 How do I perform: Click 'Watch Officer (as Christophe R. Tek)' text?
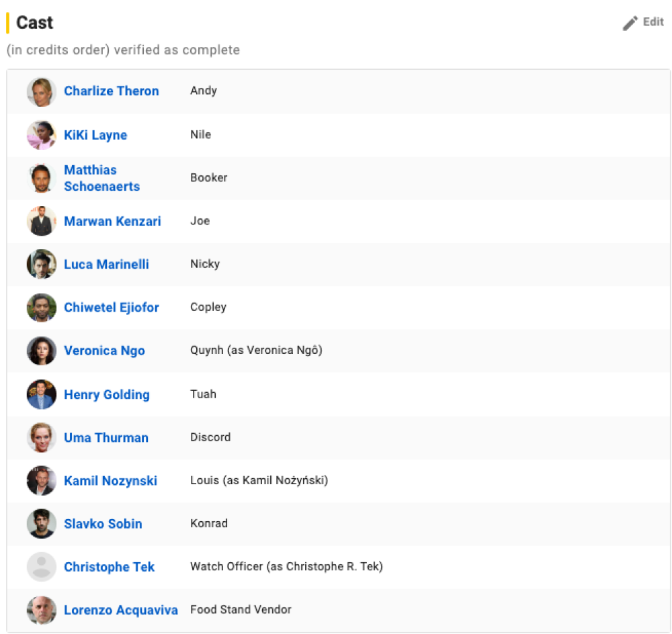click(x=287, y=566)
